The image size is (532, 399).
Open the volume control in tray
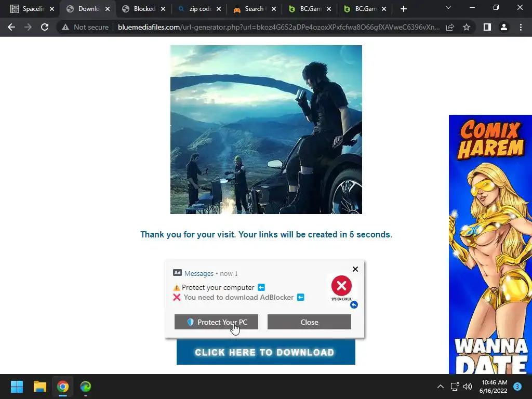(x=468, y=387)
